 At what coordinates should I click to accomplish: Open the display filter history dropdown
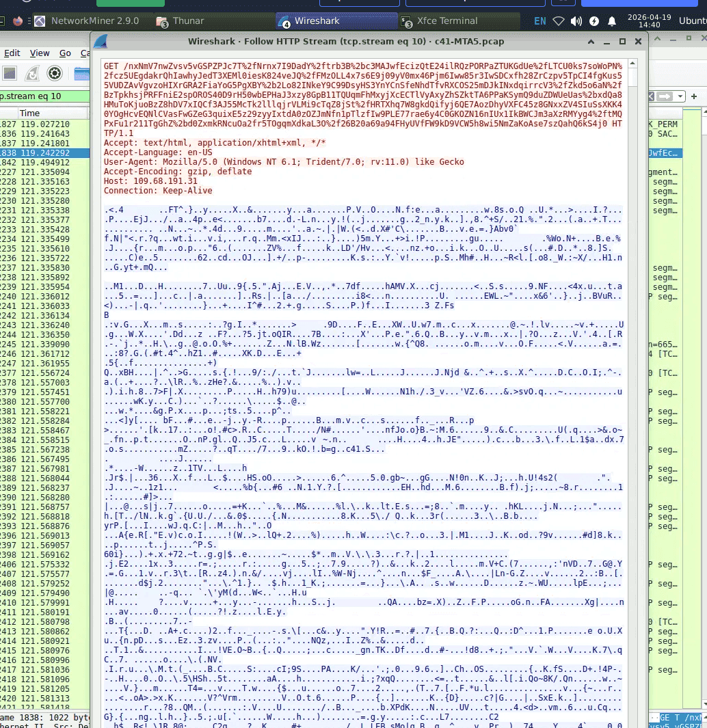pos(680,96)
